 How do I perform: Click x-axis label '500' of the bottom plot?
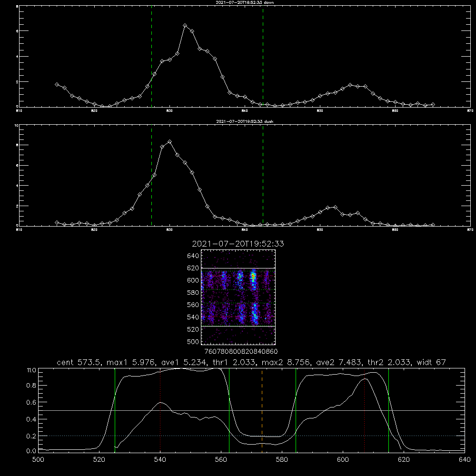(38, 460)
